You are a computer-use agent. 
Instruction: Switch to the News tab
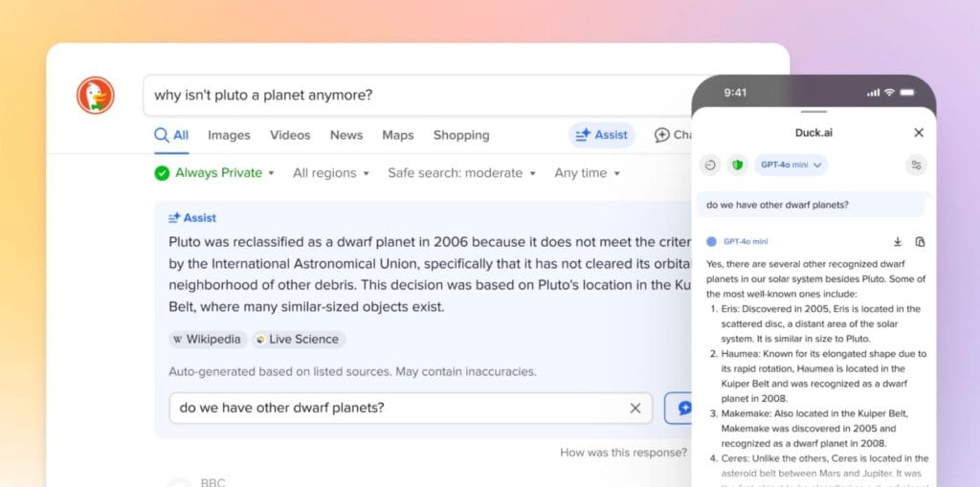(345, 135)
